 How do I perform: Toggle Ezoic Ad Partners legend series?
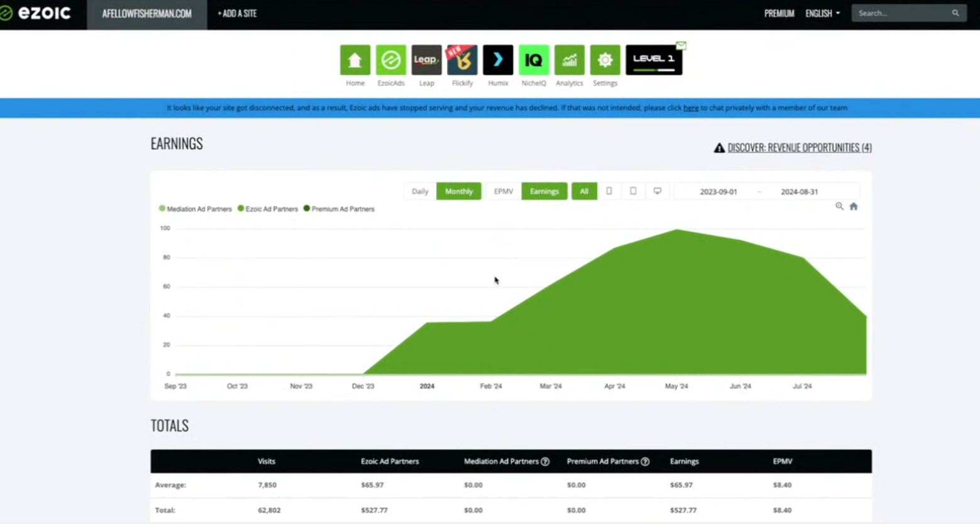click(x=268, y=209)
